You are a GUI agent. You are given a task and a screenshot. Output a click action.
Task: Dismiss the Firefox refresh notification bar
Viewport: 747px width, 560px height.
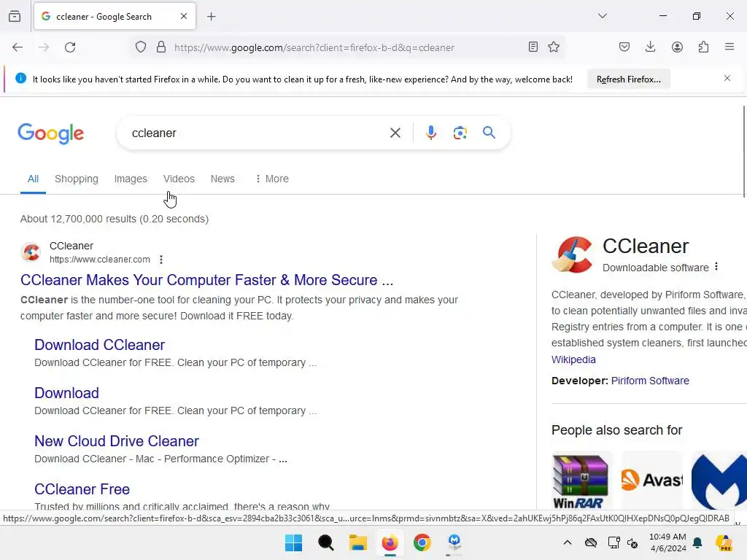tap(727, 78)
